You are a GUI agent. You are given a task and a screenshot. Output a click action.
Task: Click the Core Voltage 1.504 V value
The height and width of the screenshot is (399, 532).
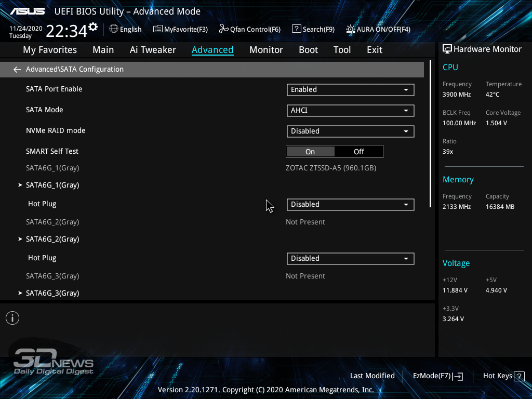point(496,123)
